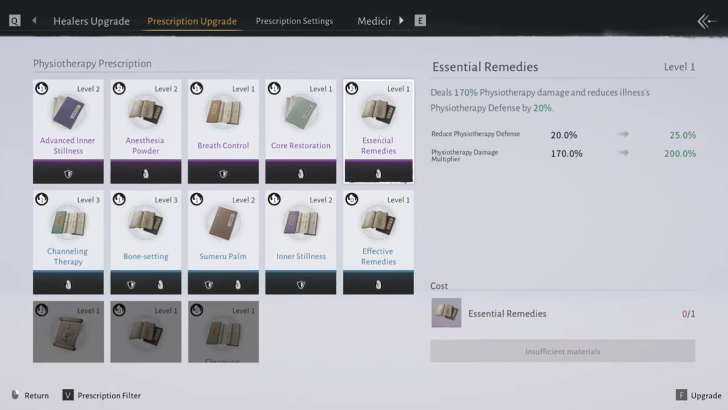This screenshot has width=728, height=410.
Task: Click the Insufficient materials button
Action: click(x=563, y=351)
